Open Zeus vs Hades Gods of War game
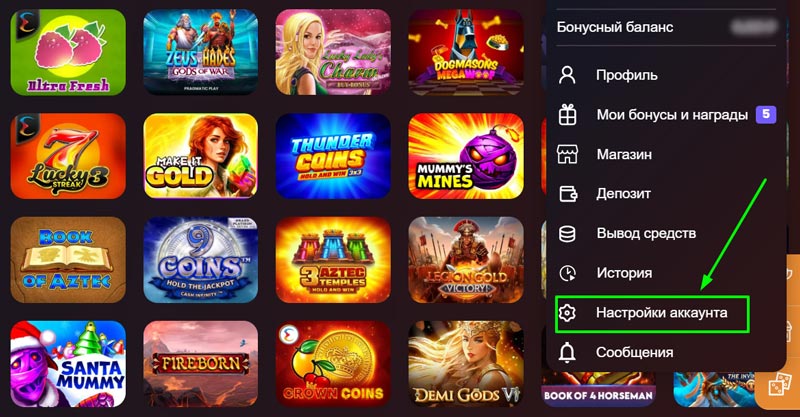This screenshot has height=417, width=800. coord(201,52)
